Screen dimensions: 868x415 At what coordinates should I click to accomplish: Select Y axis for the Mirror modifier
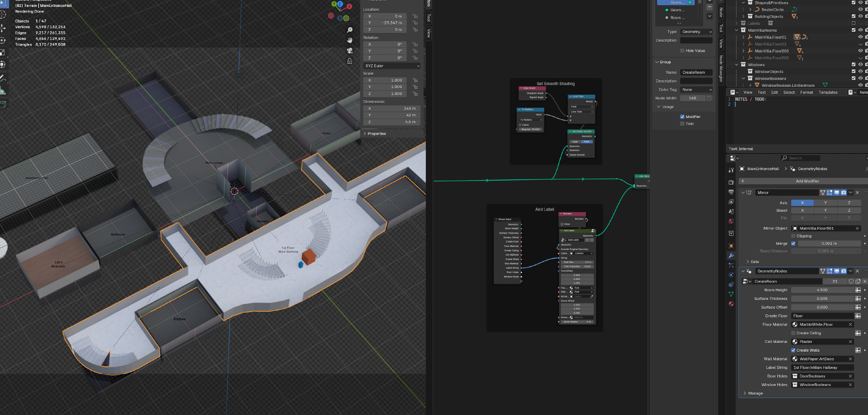825,203
